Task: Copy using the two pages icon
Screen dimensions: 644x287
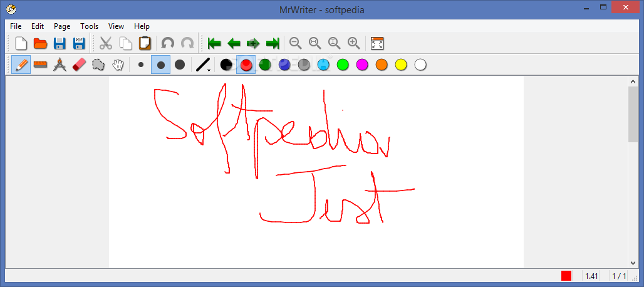Action: (126, 43)
